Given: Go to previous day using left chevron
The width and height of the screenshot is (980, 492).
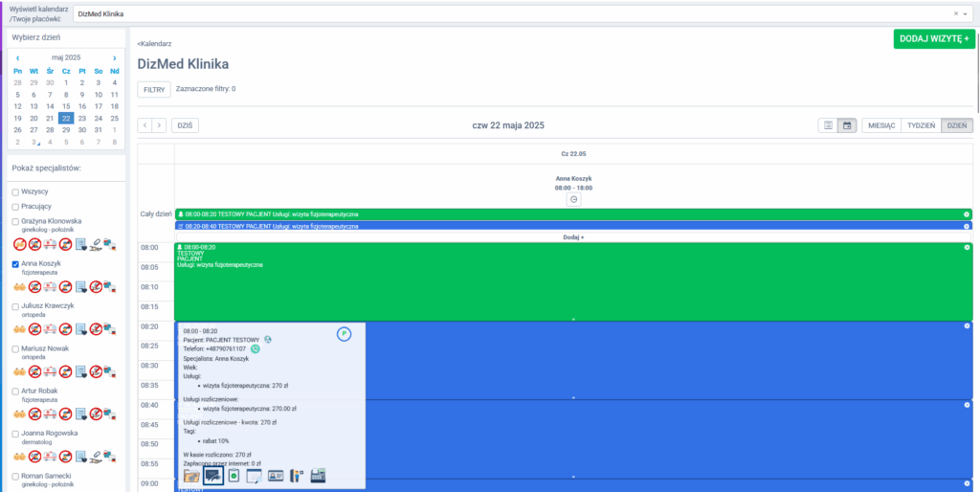Looking at the screenshot, I should click(145, 125).
